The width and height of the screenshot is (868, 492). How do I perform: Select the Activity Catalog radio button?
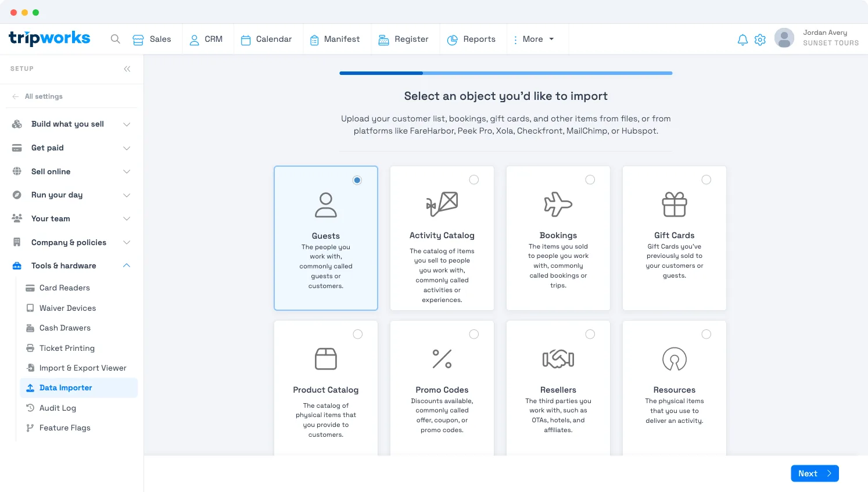474,180
